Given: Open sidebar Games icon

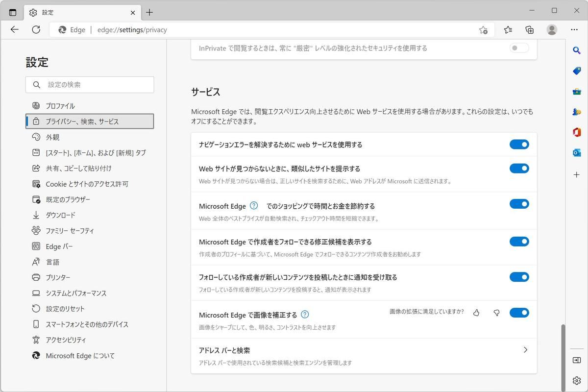Looking at the screenshot, I should (x=577, y=112).
